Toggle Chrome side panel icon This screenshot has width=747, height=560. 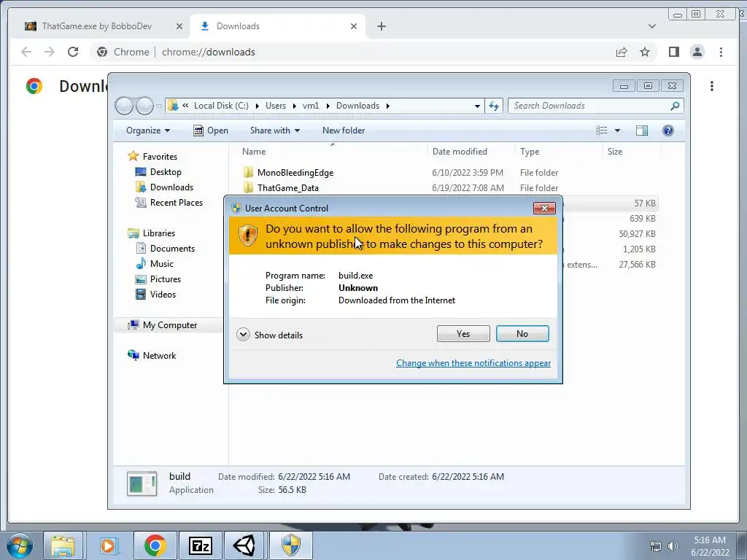pos(673,52)
